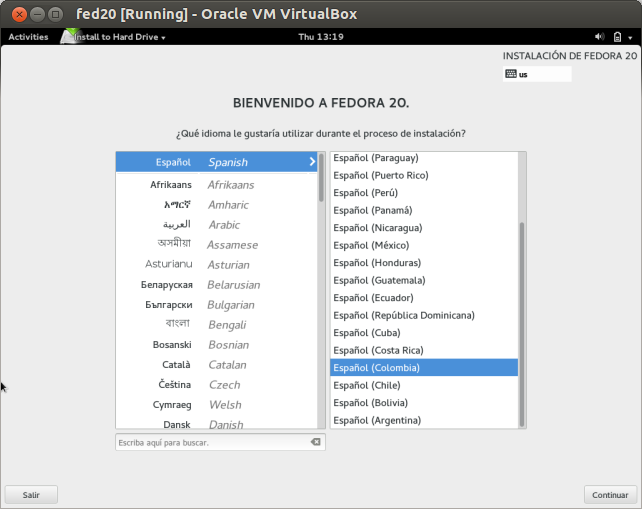This screenshot has width=642, height=509.
Task: Maximize the VirtualBox window
Action: click(x=55, y=14)
